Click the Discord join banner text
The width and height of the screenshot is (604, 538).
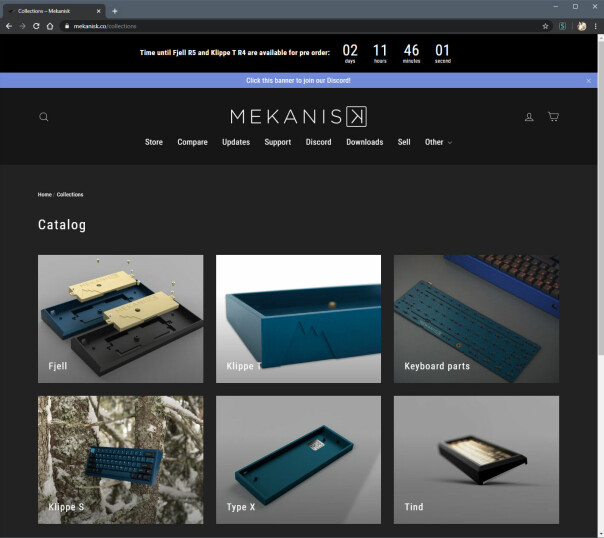coord(299,80)
